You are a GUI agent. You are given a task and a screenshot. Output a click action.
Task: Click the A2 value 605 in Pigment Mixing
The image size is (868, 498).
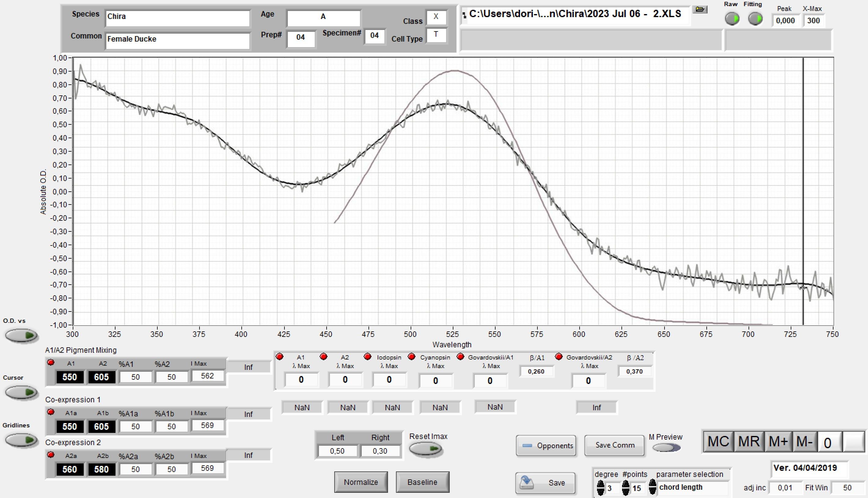(101, 377)
